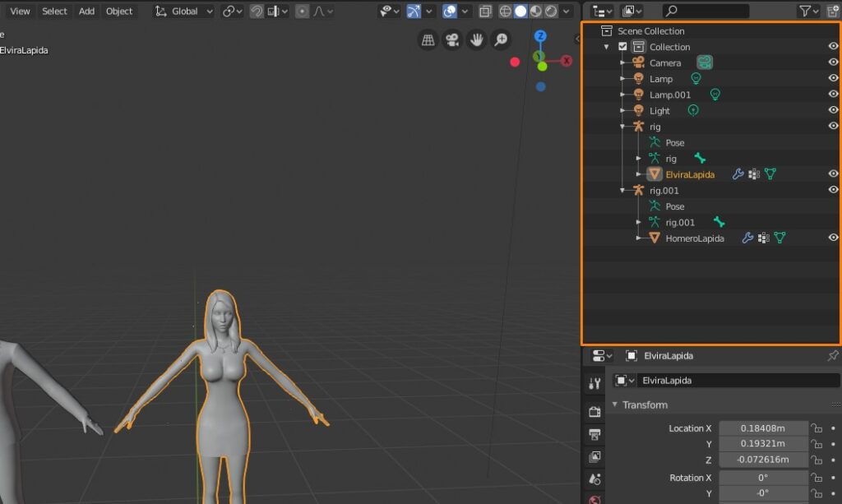Hide the Lamp object via eye icon
This screenshot has height=504, width=842.
tap(833, 78)
